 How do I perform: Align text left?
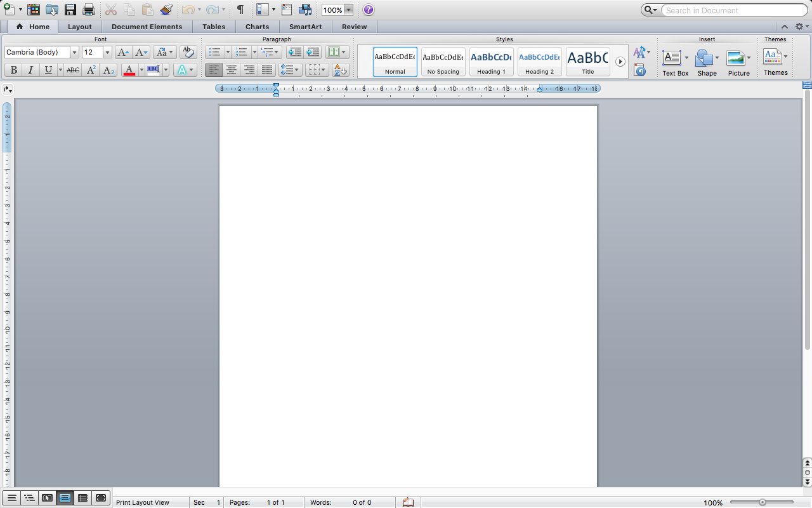coord(214,70)
